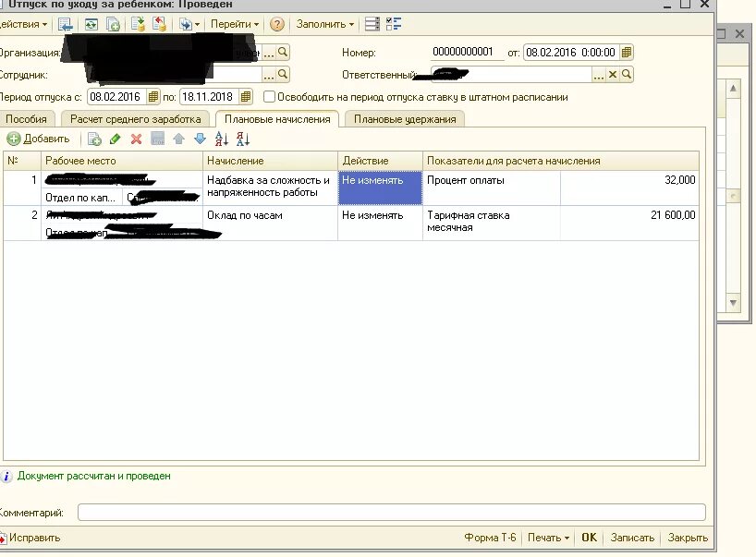Open the Действия menu

tap(23, 24)
